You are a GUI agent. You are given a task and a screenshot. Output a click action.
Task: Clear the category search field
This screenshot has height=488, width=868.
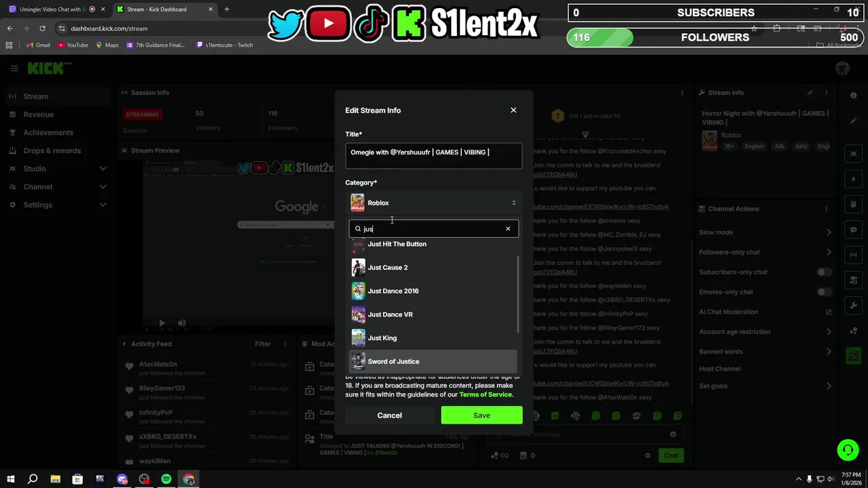tap(508, 228)
